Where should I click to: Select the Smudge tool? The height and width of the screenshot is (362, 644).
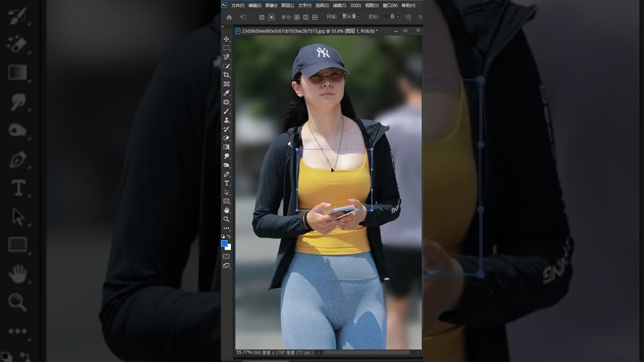tap(226, 156)
